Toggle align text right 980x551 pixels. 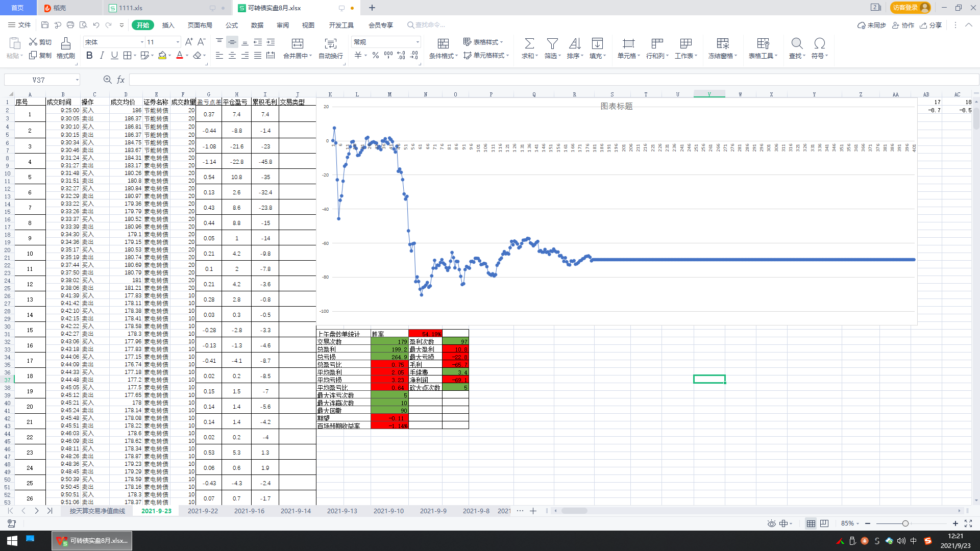coord(245,55)
